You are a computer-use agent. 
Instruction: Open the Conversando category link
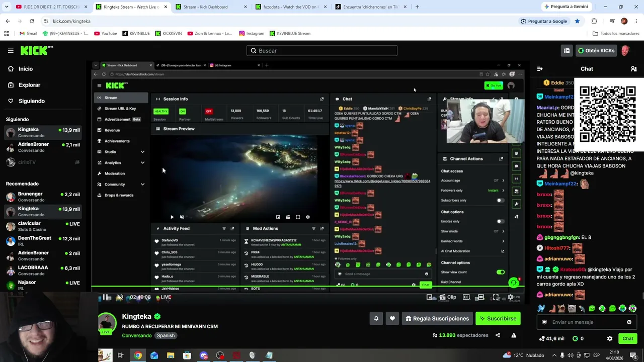(x=136, y=335)
